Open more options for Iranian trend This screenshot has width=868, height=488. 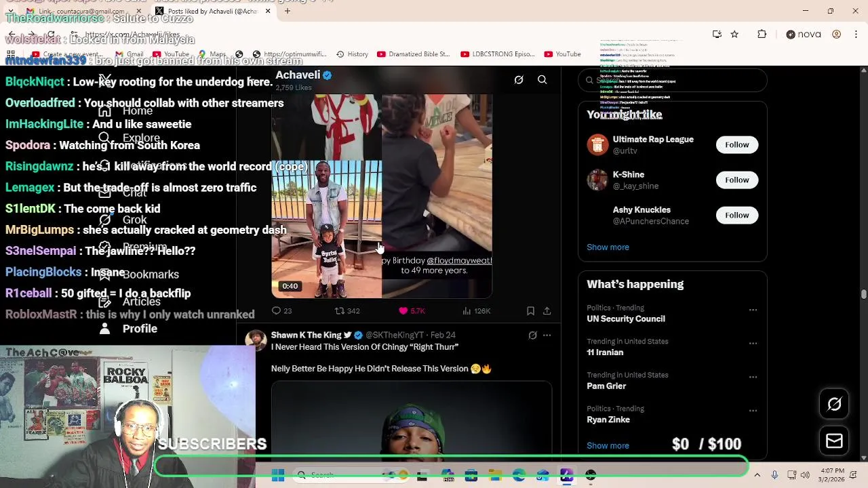(x=753, y=343)
